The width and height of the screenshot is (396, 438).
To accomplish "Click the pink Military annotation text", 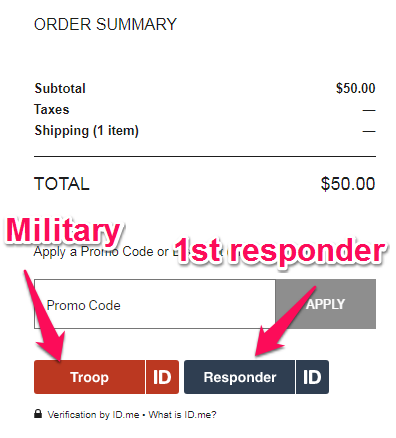I will [63, 230].
